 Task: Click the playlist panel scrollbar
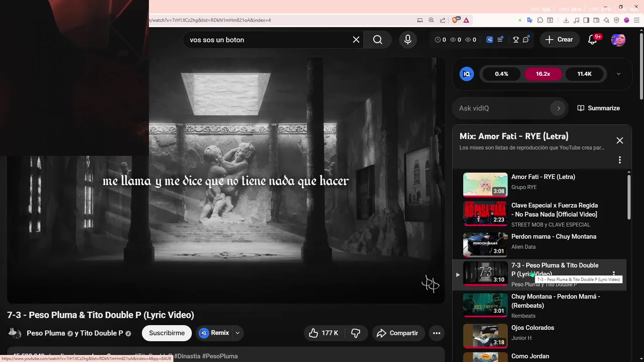point(629,196)
